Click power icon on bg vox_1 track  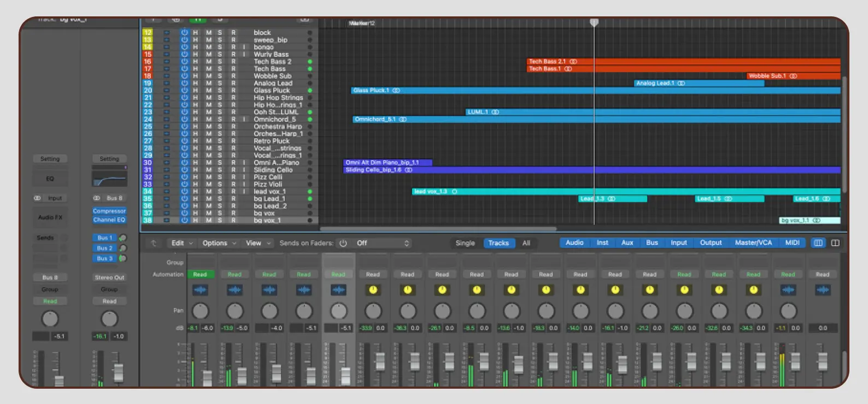[184, 221]
